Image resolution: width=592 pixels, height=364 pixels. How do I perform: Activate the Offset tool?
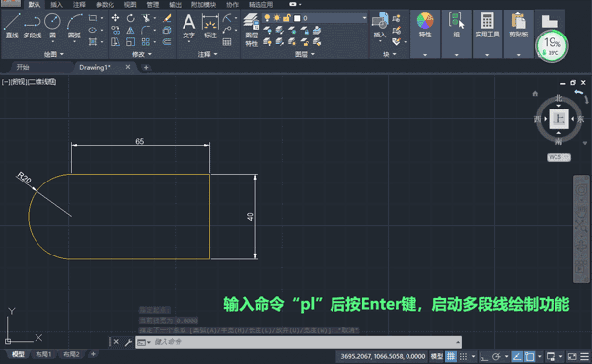(x=167, y=41)
